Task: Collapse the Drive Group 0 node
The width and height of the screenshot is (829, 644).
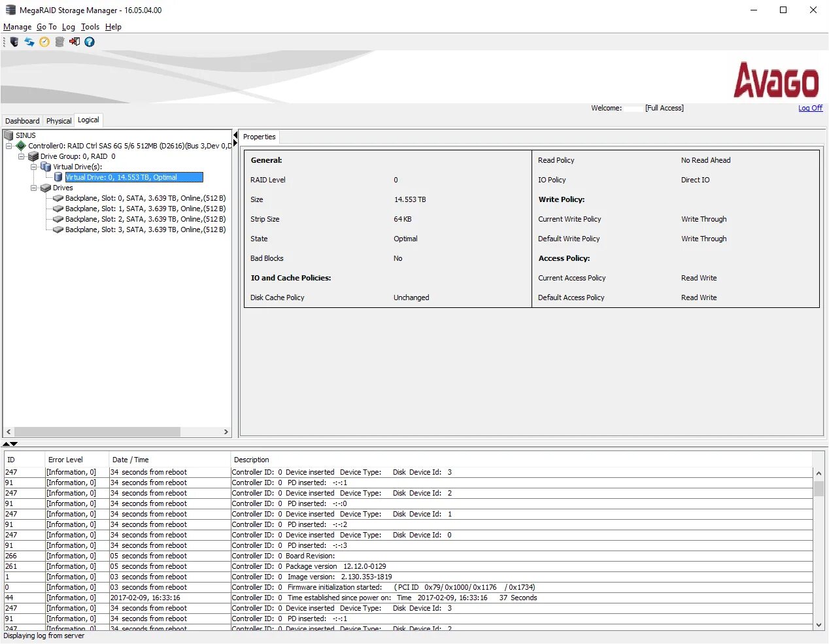Action: (x=22, y=156)
